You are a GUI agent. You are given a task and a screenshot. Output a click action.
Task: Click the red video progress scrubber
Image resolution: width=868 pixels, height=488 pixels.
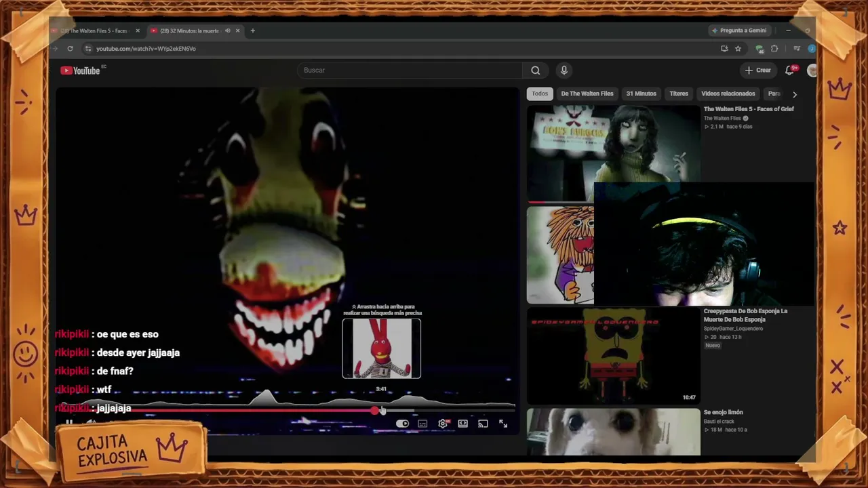(375, 411)
